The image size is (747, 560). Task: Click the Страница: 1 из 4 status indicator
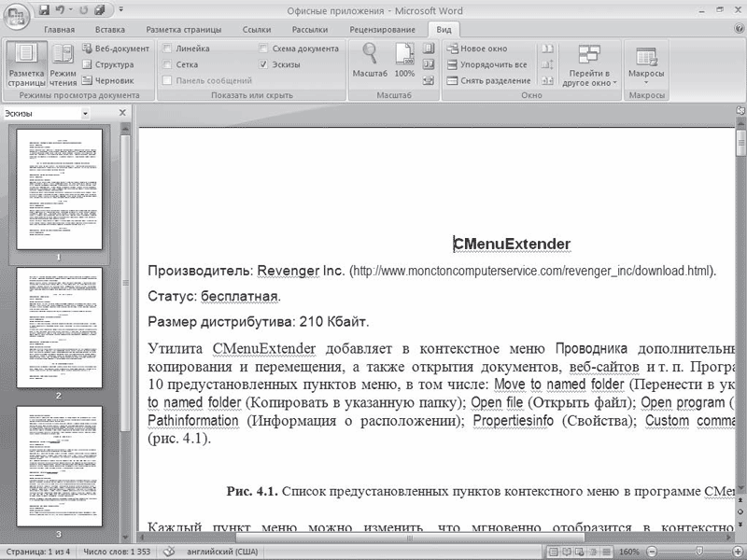click(38, 552)
